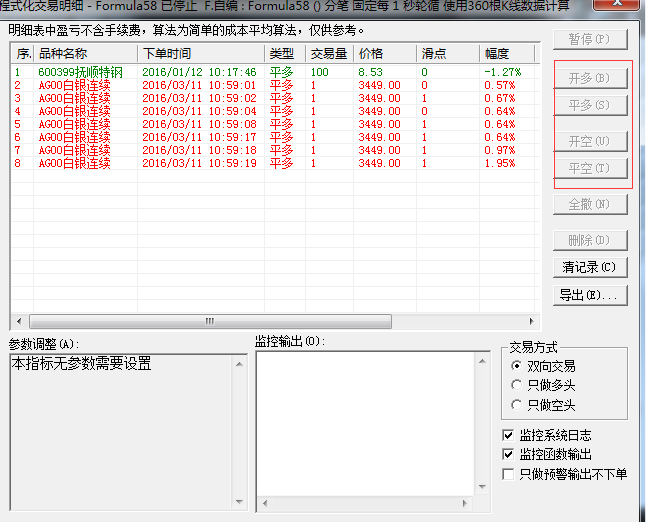This screenshot has height=522, width=646.
Task: Clear records with 清记录(C) button
Action: (x=590, y=267)
